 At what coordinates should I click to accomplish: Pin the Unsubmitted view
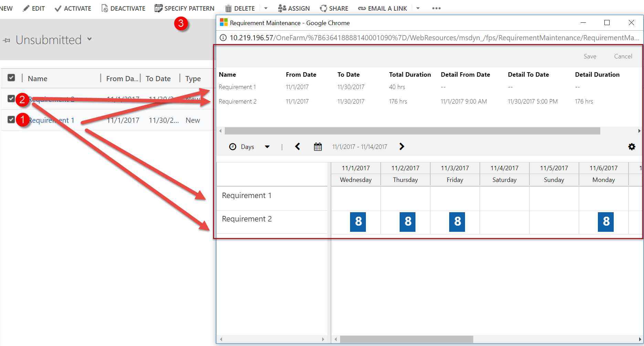[x=7, y=41]
